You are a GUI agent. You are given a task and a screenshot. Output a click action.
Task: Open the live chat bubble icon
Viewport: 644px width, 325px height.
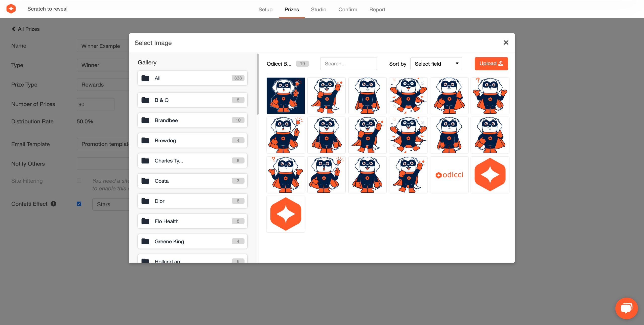pyautogui.click(x=626, y=308)
